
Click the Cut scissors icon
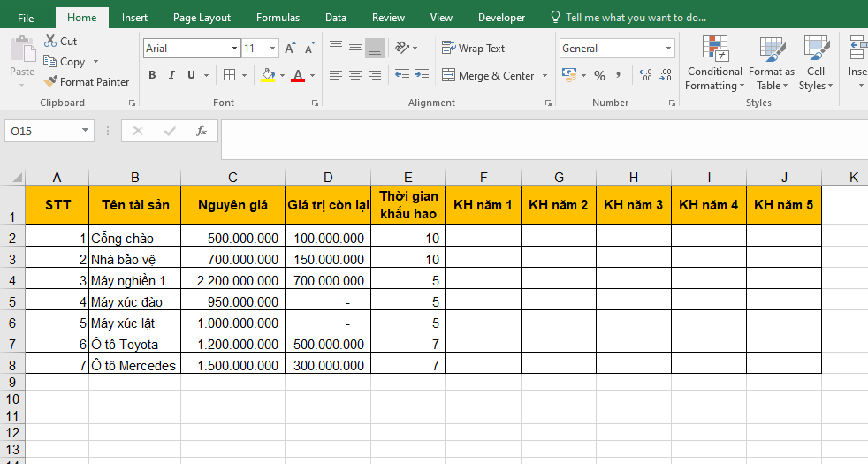tap(50, 41)
